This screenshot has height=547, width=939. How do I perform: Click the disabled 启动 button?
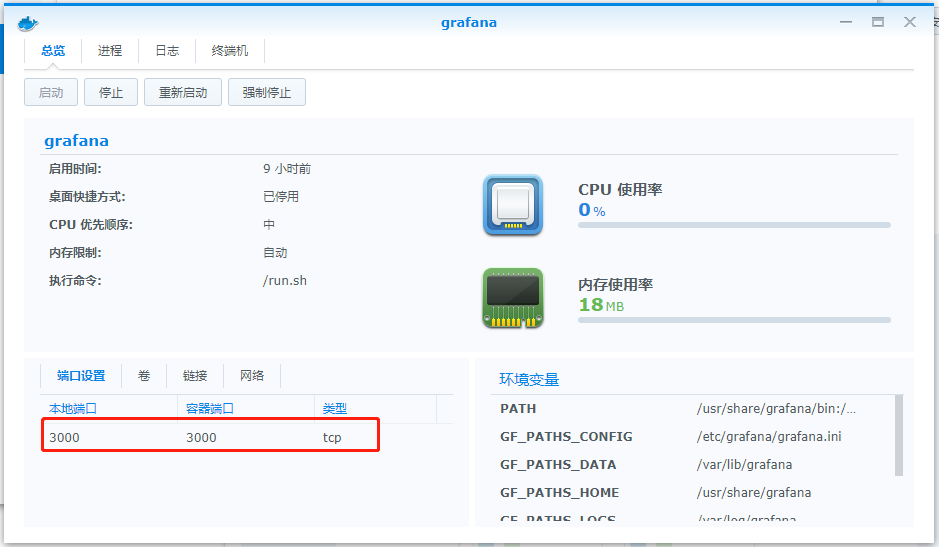(x=51, y=92)
